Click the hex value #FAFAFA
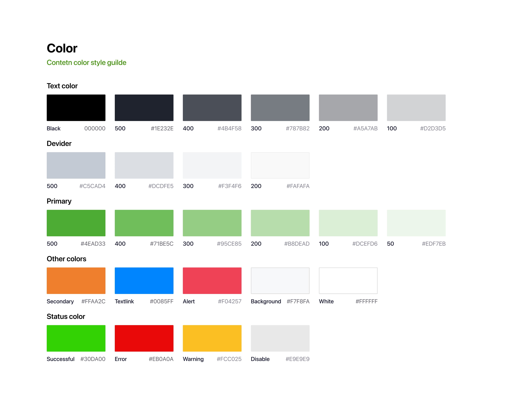532x399 pixels. coord(298,186)
